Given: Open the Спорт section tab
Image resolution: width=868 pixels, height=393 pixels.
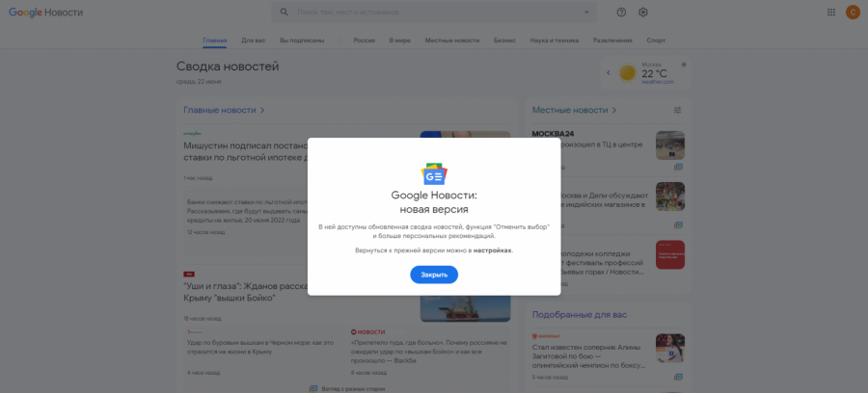Looking at the screenshot, I should point(656,40).
